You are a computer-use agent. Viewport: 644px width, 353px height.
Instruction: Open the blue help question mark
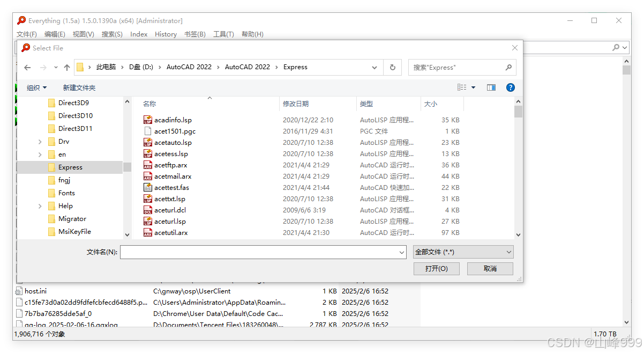pyautogui.click(x=511, y=87)
